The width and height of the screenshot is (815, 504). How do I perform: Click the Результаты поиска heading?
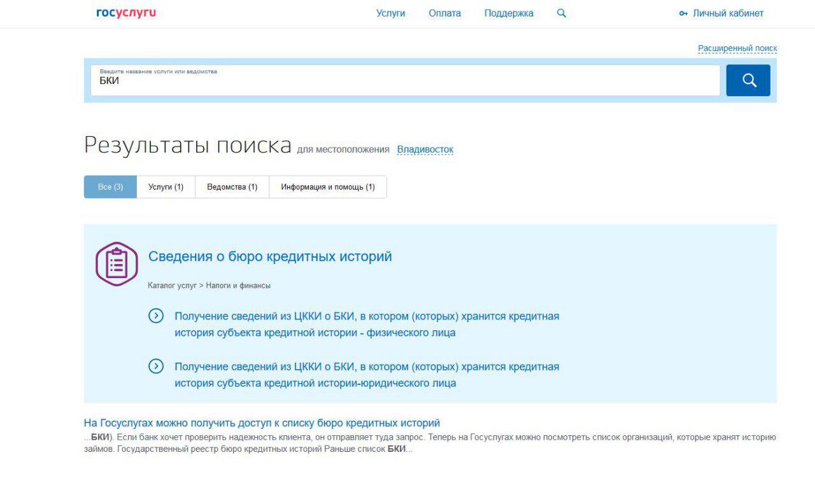(188, 145)
